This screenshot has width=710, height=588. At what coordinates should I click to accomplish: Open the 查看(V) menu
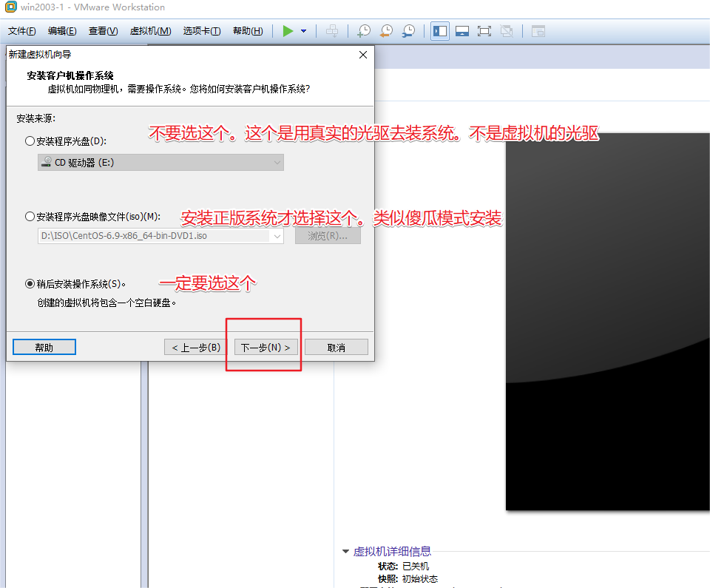(x=103, y=31)
